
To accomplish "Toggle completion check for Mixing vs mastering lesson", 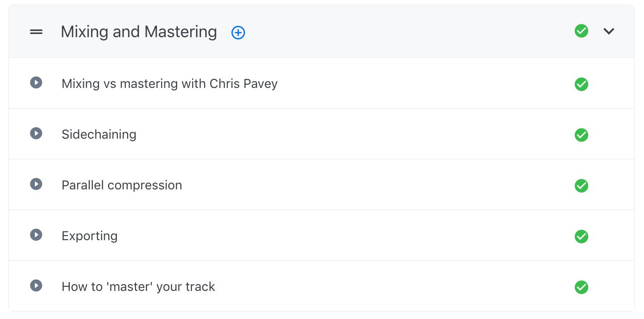I will coord(582,84).
